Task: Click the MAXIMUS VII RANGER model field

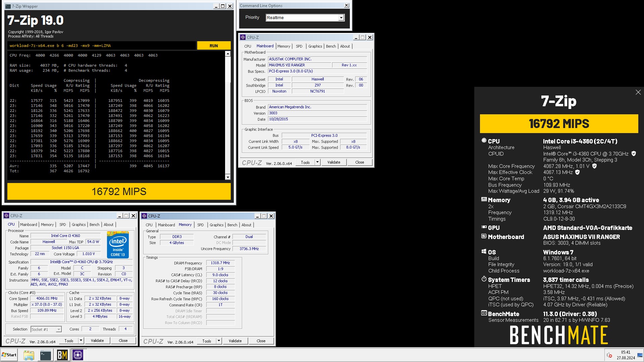Action: pyautogui.click(x=300, y=65)
